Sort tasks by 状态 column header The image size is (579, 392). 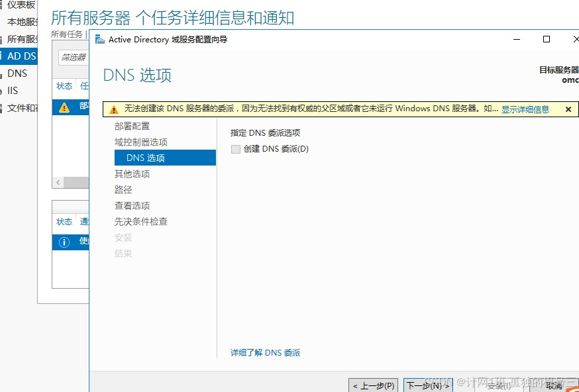64,86
